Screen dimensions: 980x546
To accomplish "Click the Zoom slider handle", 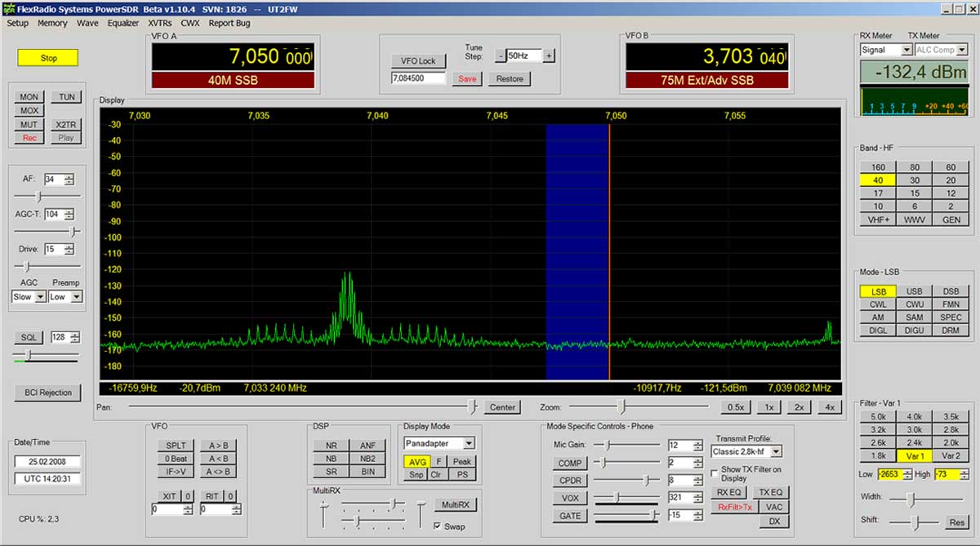I will [621, 406].
